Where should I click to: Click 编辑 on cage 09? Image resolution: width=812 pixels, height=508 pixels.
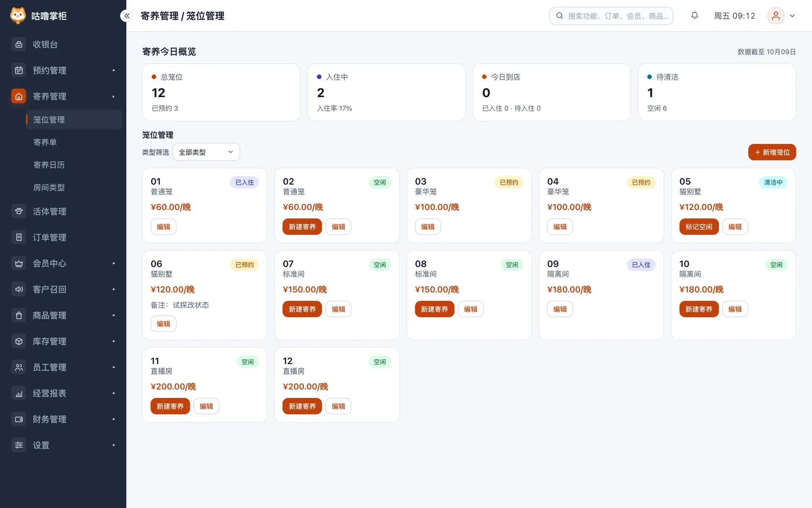[x=560, y=309]
